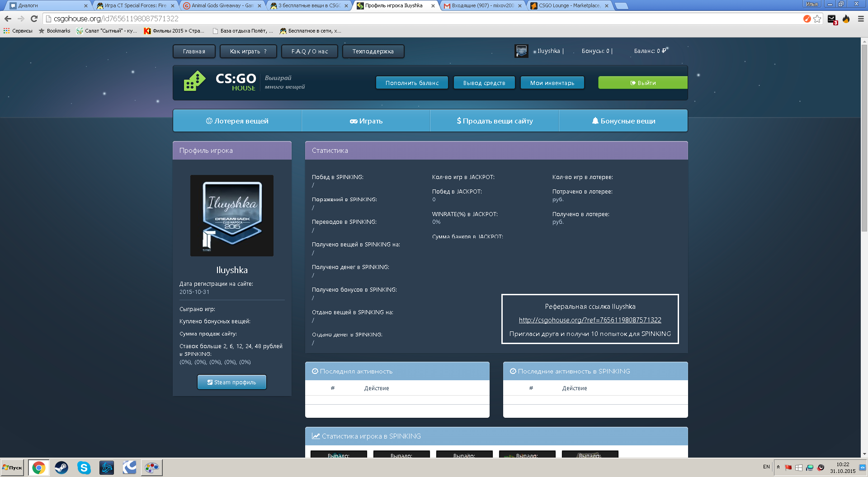Screen dimensions: 868x477
Task: Open the Как играть ? page
Action: (x=248, y=51)
